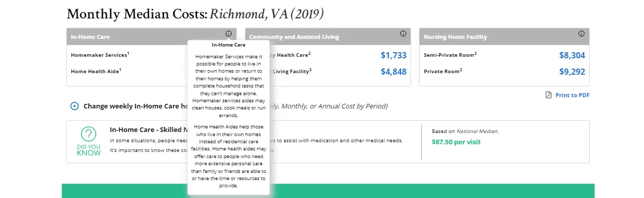Click the Did You Know question mark icon

click(89, 135)
